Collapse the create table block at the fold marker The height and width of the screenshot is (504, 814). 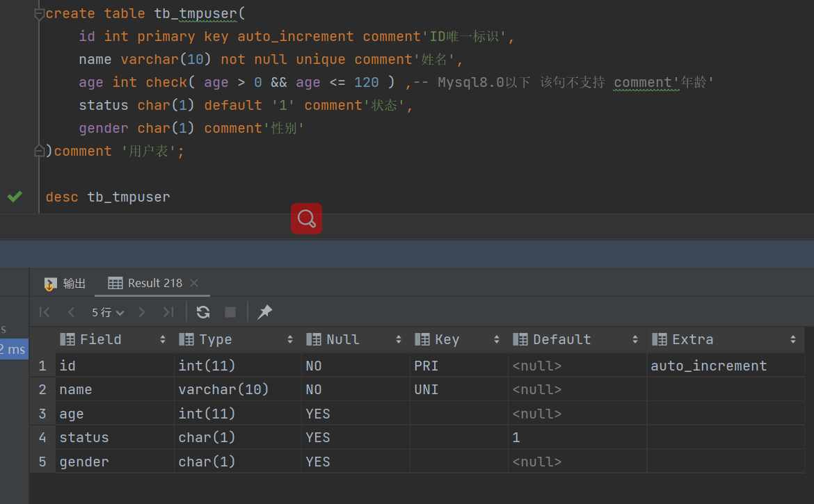(40, 14)
